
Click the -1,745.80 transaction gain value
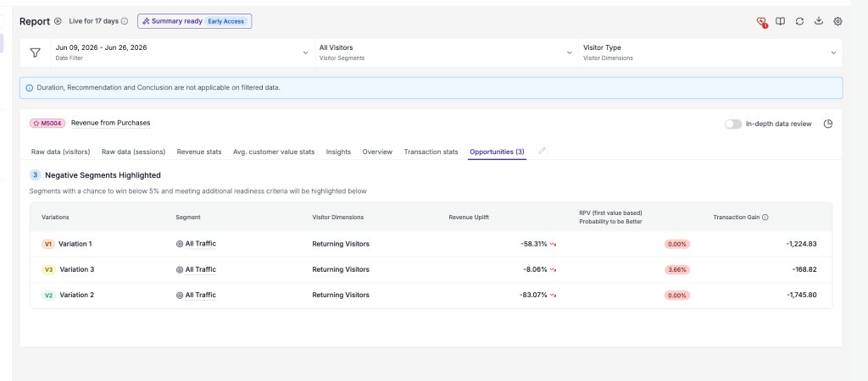[801, 295]
